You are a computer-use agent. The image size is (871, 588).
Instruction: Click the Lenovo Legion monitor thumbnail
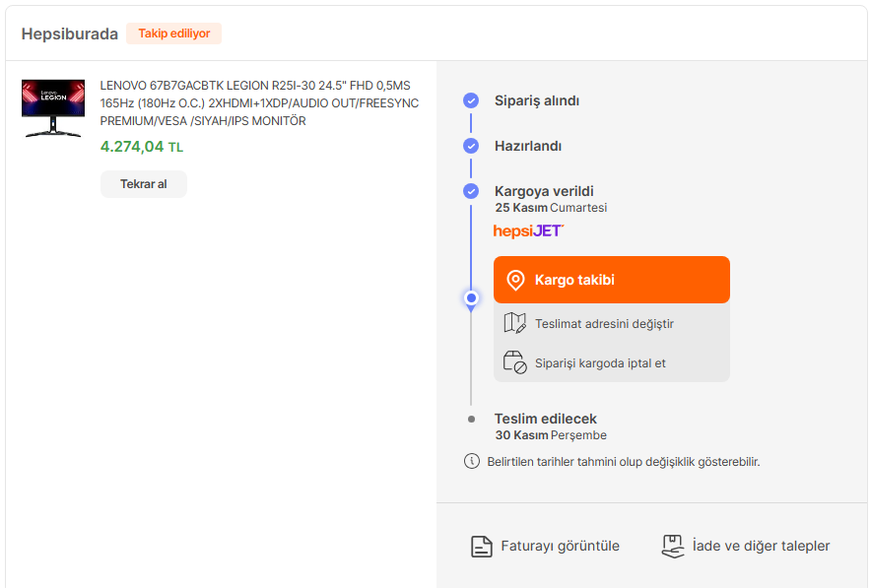(53, 108)
